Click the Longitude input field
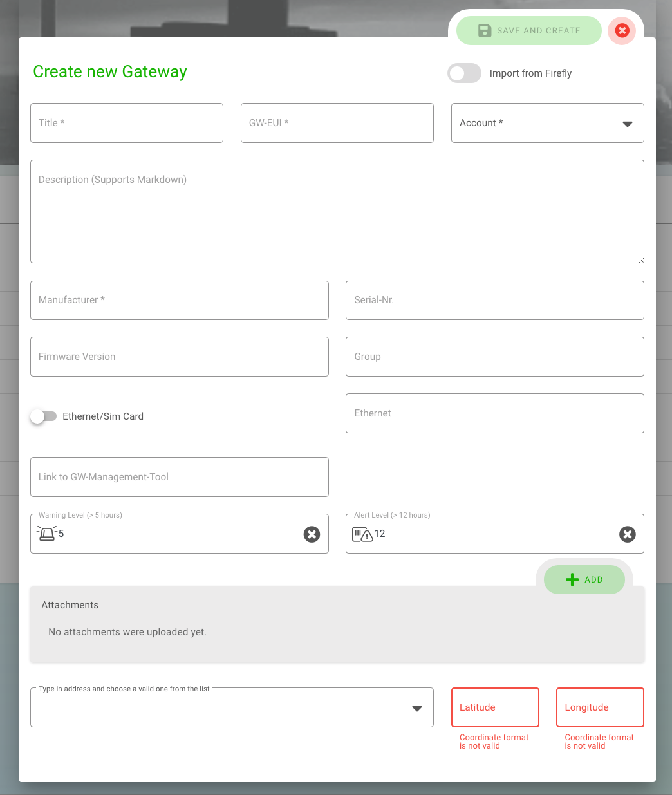Image resolution: width=672 pixels, height=795 pixels. (600, 707)
